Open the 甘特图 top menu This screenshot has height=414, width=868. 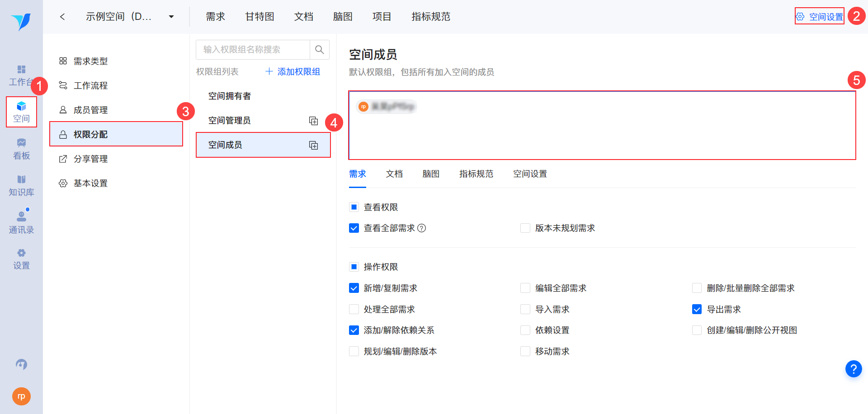tap(259, 17)
